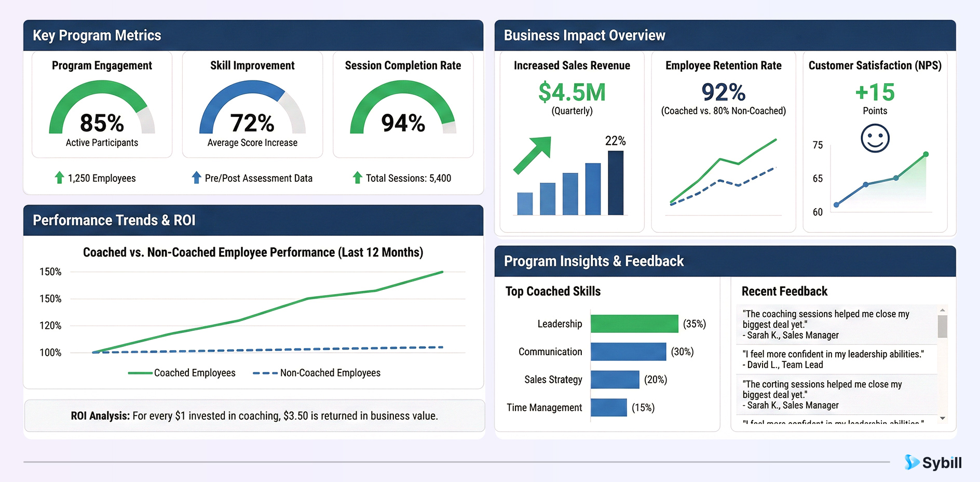Click the green arrow beside Total Sessions: 5,400

click(358, 178)
